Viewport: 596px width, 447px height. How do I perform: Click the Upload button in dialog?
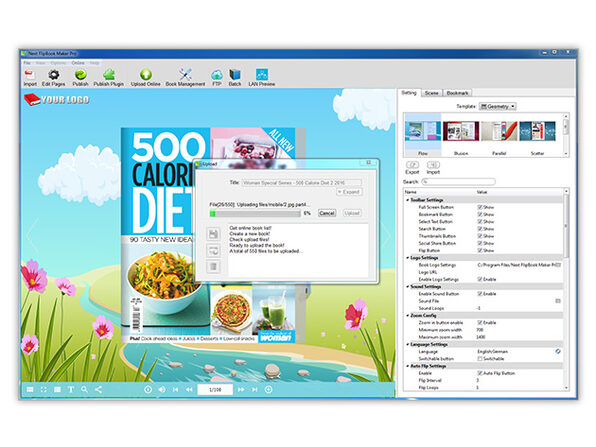[x=352, y=213]
